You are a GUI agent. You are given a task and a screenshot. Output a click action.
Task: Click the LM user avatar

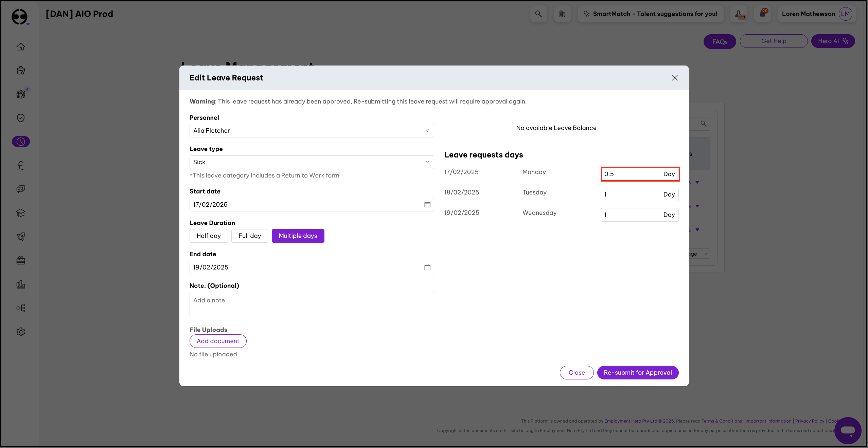[x=845, y=14]
